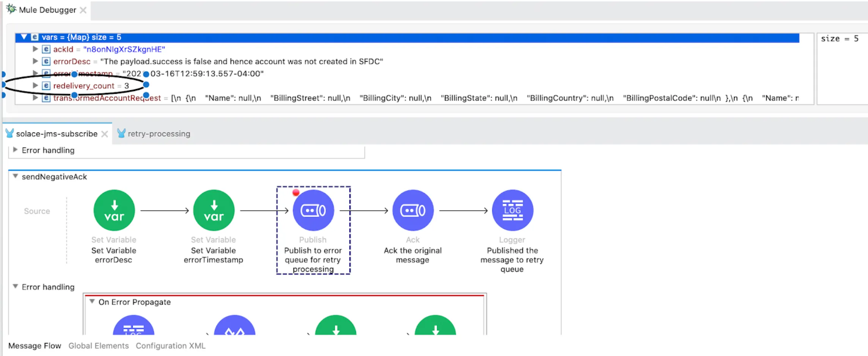Click the "Set Variable errorDesc" label

(x=113, y=255)
